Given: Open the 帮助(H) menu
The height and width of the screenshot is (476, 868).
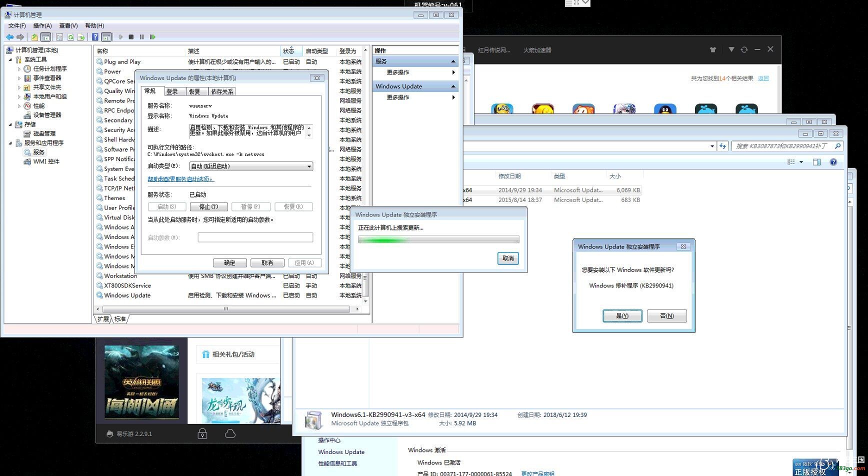Looking at the screenshot, I should pyautogui.click(x=94, y=25).
